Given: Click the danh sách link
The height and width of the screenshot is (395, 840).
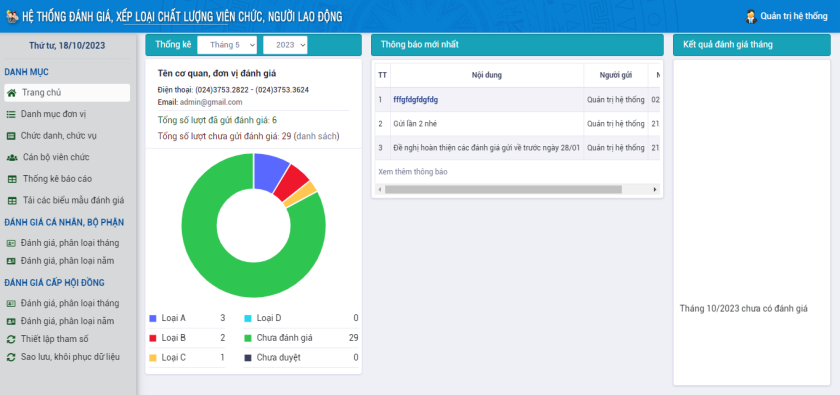Looking at the screenshot, I should (316, 136).
